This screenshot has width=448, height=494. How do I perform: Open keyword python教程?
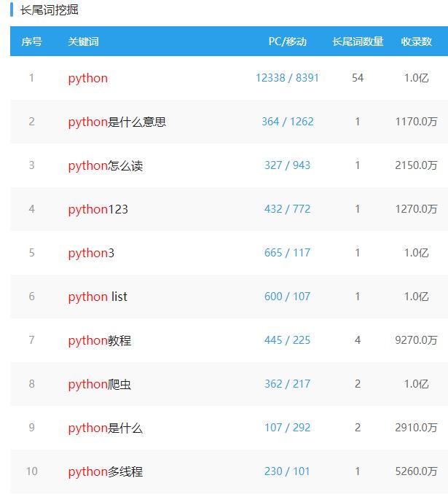pos(100,340)
